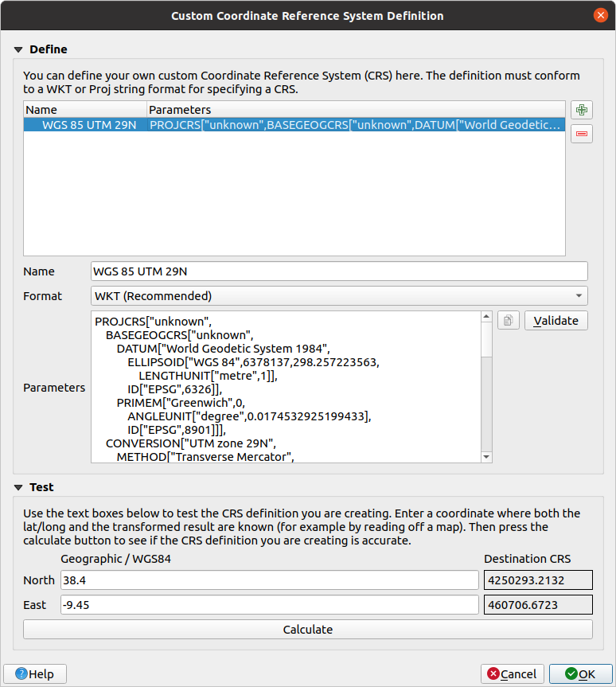The image size is (616, 687).
Task: Click the Parameters scrollbar down arrow
Action: click(486, 457)
